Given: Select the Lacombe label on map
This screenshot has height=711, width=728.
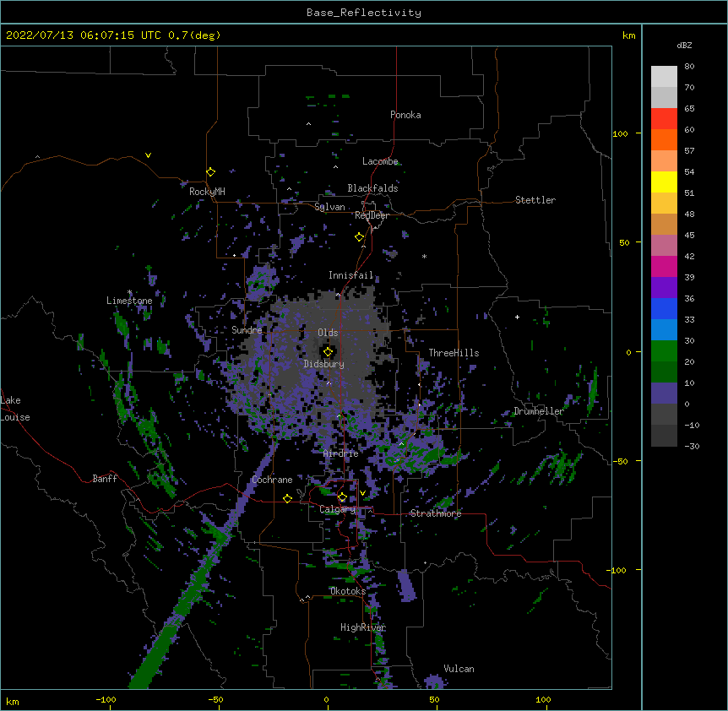Looking at the screenshot, I should pyautogui.click(x=380, y=161).
